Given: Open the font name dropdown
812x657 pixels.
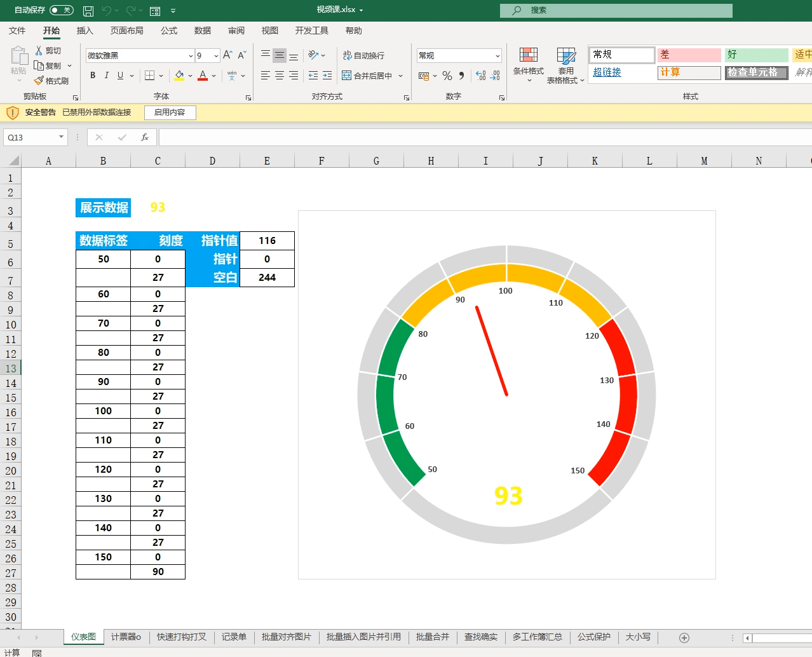Looking at the screenshot, I should pyautogui.click(x=191, y=56).
